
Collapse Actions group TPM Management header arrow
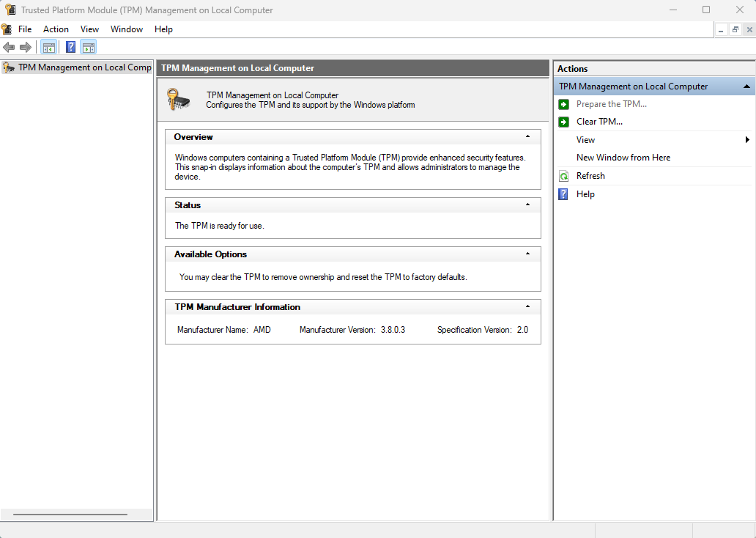[x=746, y=86]
